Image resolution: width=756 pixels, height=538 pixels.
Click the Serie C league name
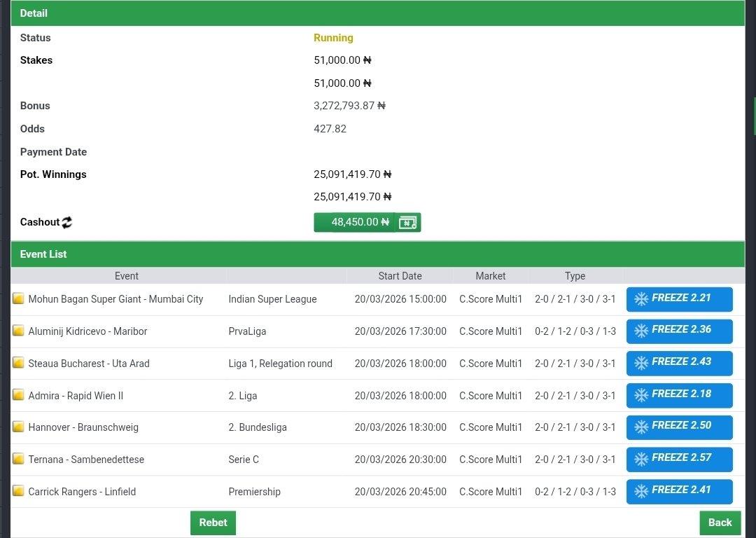244,460
